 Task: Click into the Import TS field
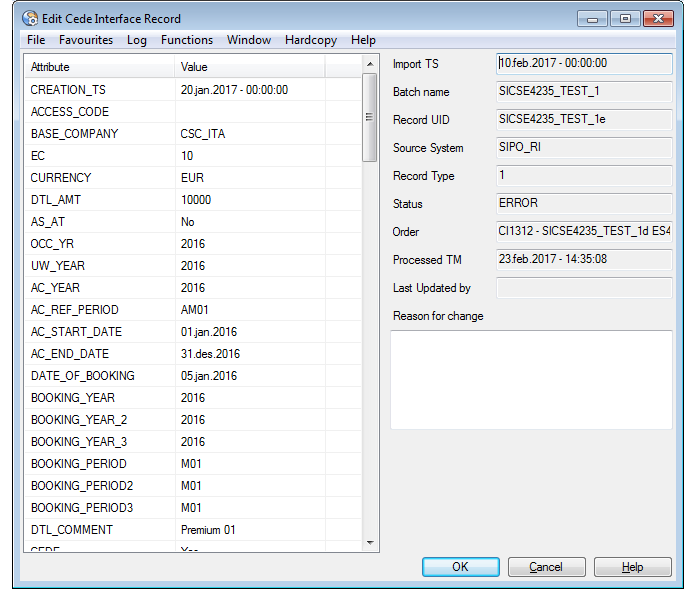[x=584, y=63]
